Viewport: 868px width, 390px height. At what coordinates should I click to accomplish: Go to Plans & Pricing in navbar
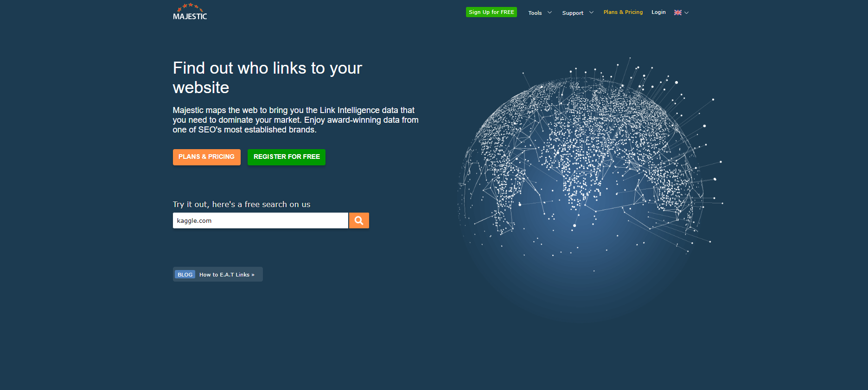pyautogui.click(x=623, y=12)
